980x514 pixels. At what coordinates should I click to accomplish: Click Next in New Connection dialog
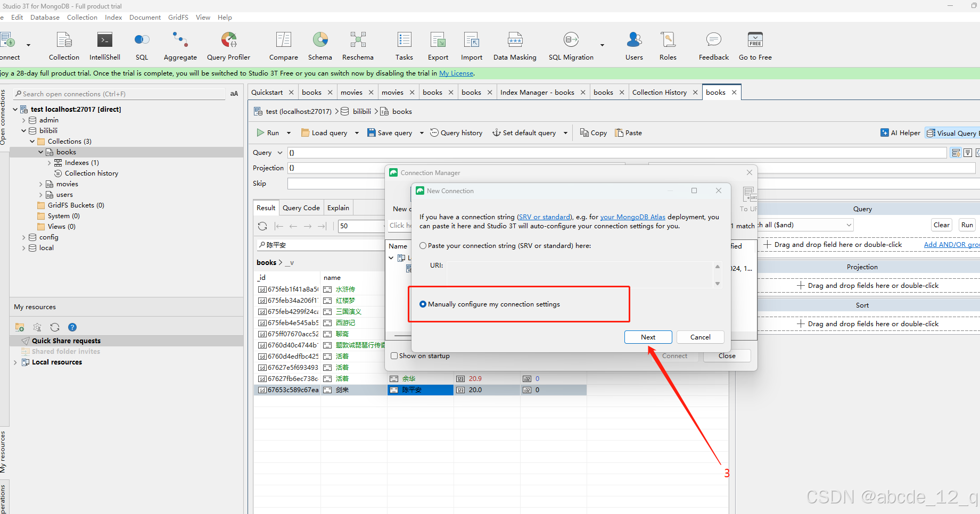point(648,337)
